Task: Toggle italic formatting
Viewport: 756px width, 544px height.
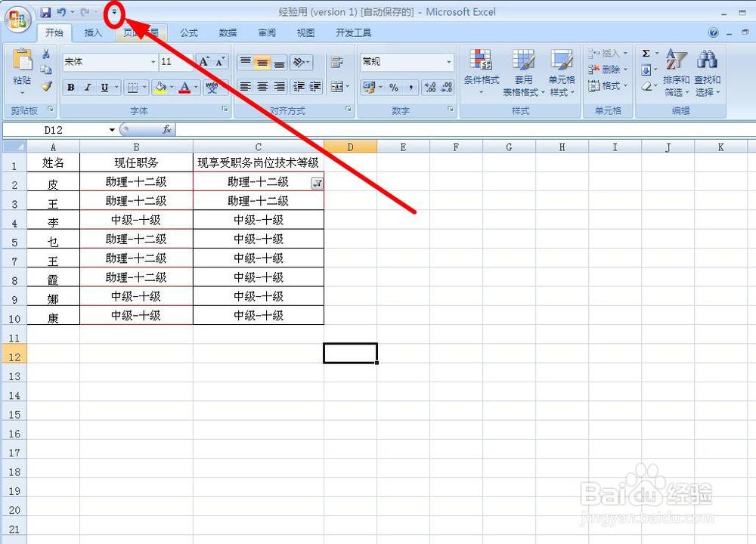Action: pos(87,87)
